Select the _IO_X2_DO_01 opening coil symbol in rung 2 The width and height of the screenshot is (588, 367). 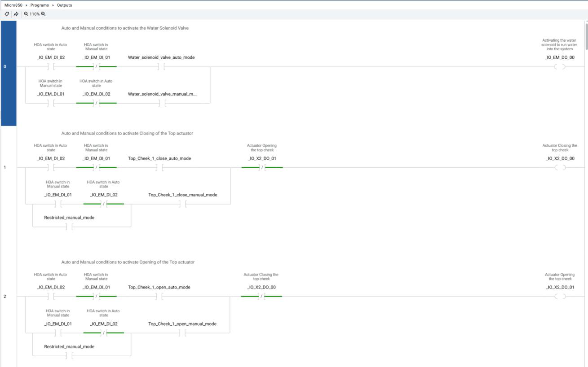pos(560,297)
